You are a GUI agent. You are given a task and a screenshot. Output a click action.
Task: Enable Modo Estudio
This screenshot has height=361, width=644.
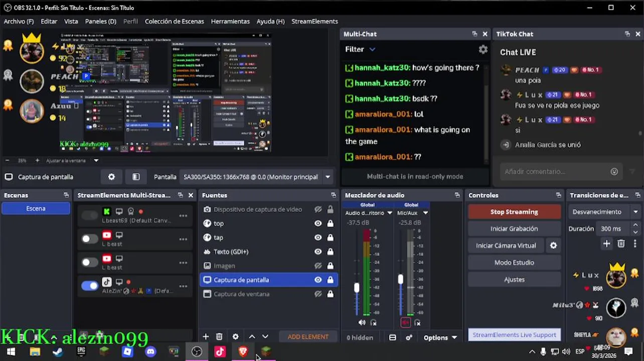coord(514,263)
